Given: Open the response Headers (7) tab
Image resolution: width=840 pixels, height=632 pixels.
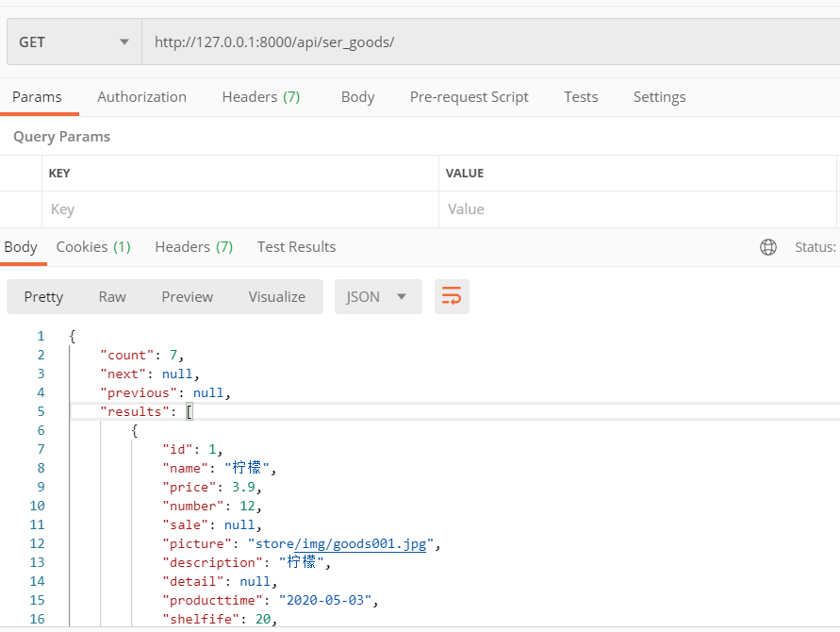Looking at the screenshot, I should coord(194,247).
